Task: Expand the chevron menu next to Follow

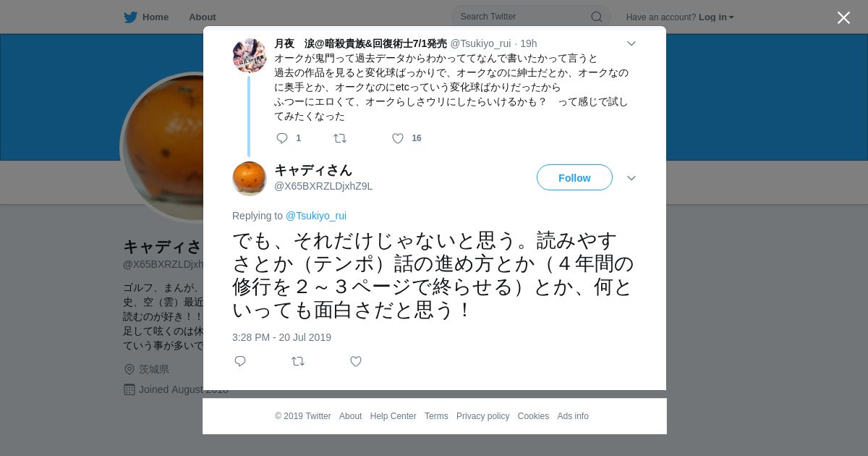Action: (x=631, y=178)
